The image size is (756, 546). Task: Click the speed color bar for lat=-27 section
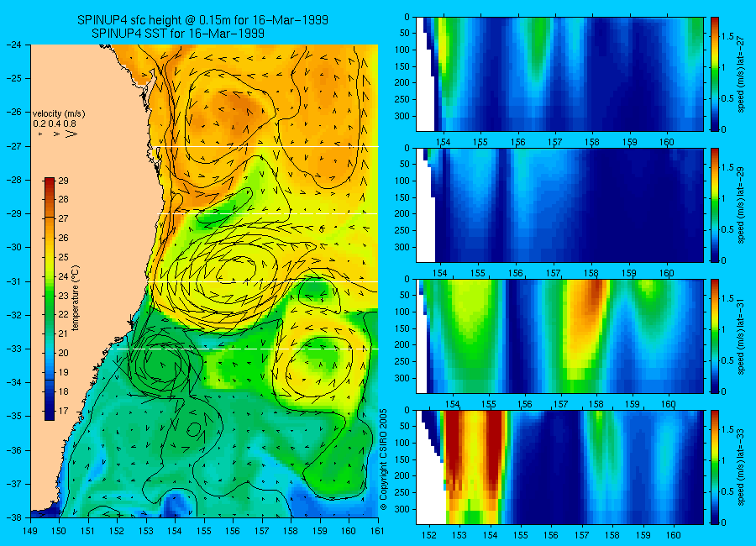pyautogui.click(x=715, y=74)
